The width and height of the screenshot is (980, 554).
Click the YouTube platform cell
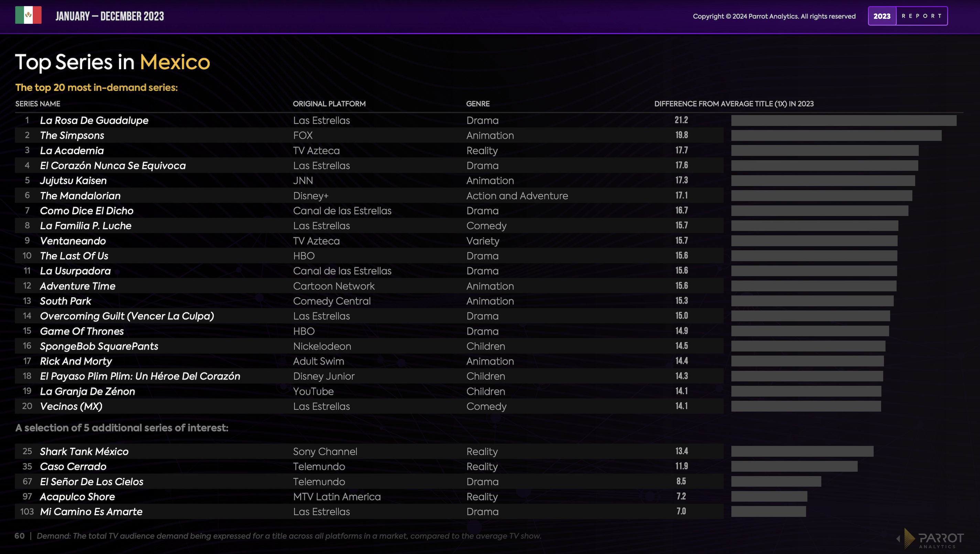pyautogui.click(x=313, y=392)
